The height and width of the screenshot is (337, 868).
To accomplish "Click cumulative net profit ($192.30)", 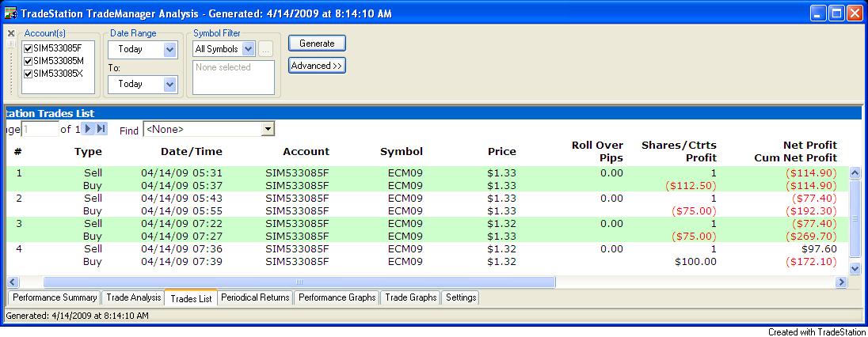I will click(811, 211).
